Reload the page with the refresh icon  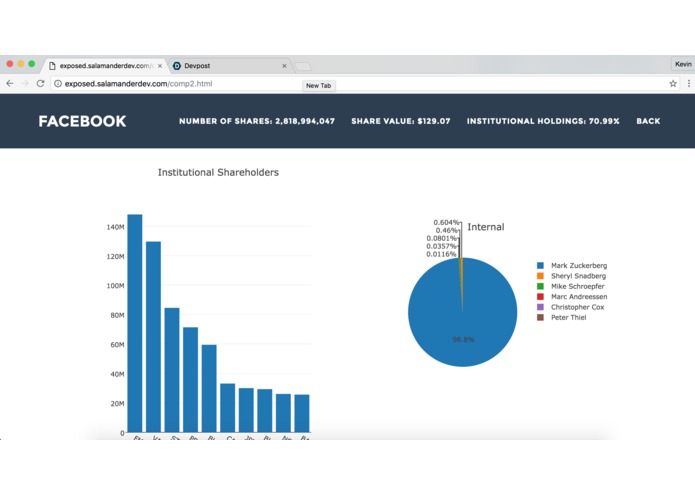[40, 83]
